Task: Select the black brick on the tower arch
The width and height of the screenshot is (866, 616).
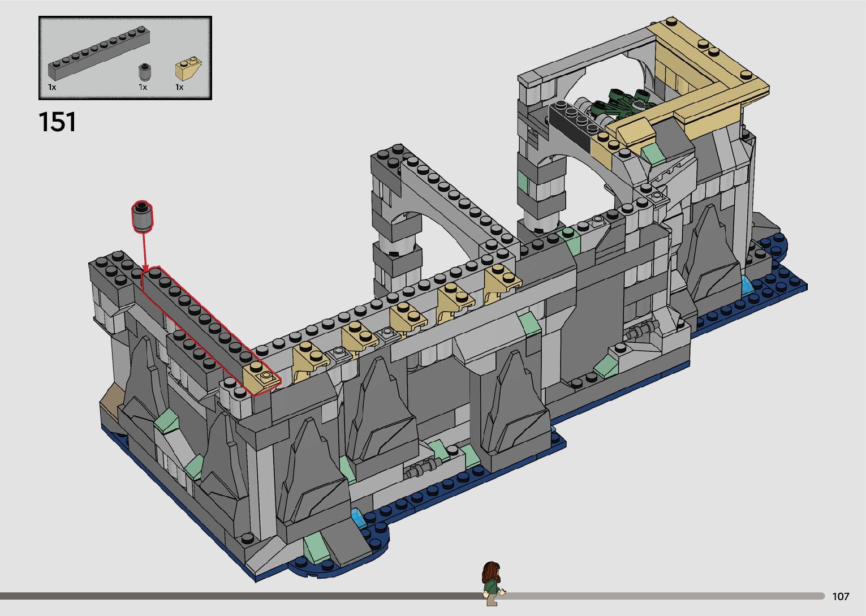Action: pyautogui.click(x=571, y=120)
